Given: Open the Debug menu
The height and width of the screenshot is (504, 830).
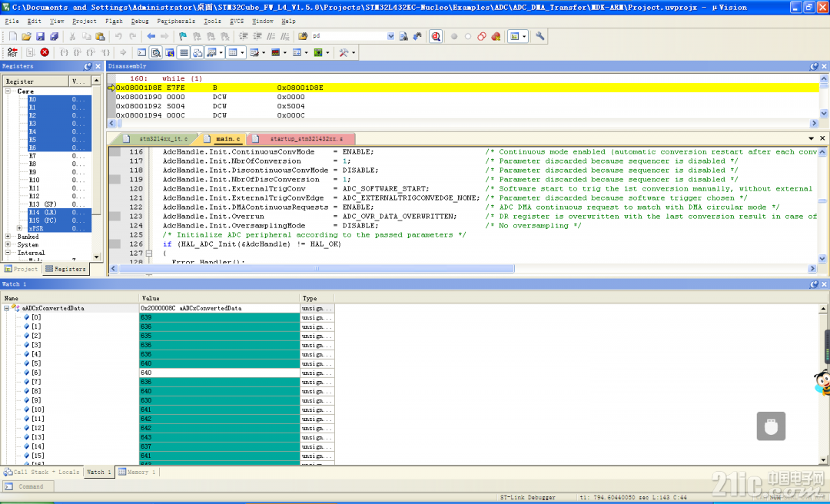Looking at the screenshot, I should pos(140,22).
